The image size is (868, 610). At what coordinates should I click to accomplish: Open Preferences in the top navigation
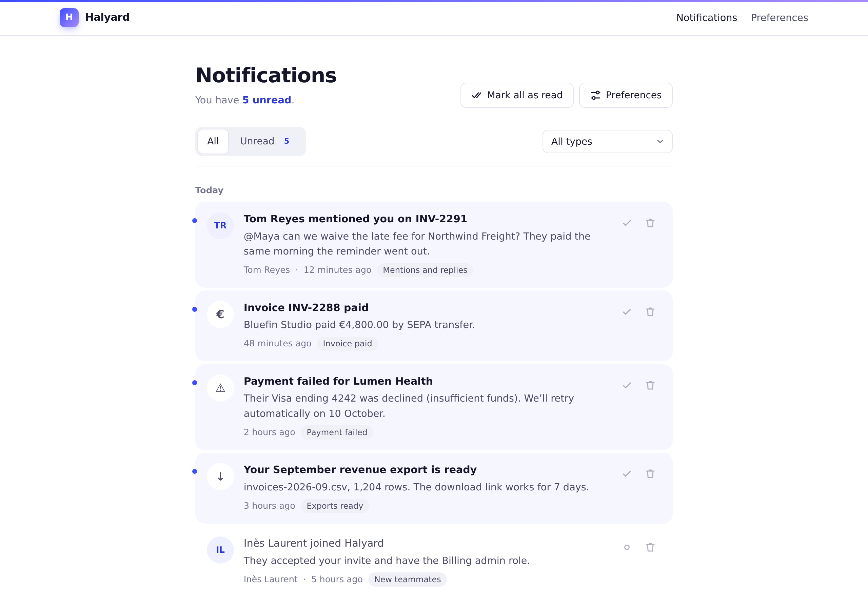779,18
